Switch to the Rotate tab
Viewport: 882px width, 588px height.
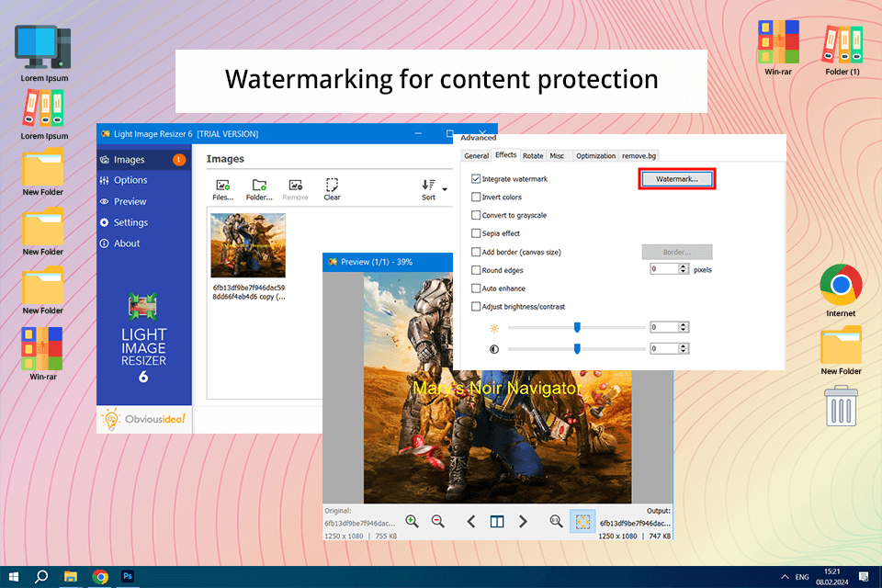tap(533, 156)
